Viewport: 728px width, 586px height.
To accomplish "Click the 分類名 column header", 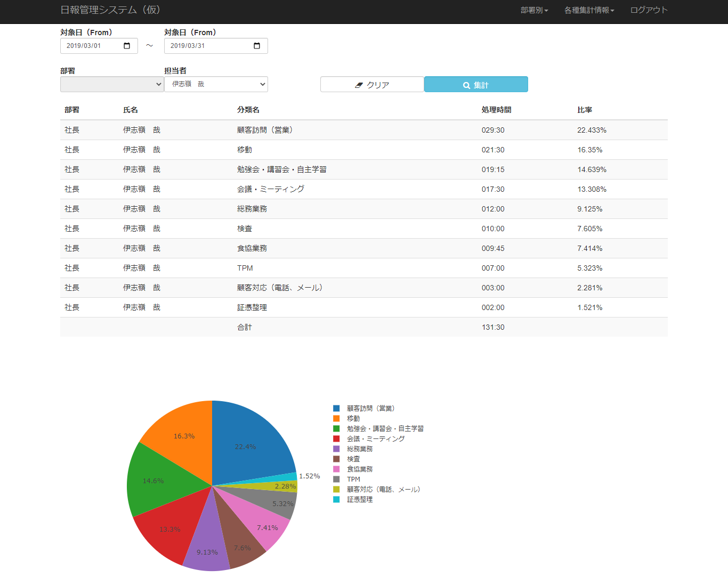I will click(248, 110).
